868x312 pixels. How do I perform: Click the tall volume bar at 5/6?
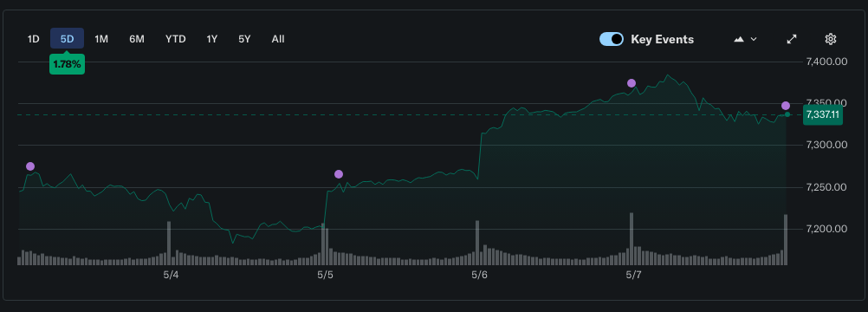(x=477, y=243)
